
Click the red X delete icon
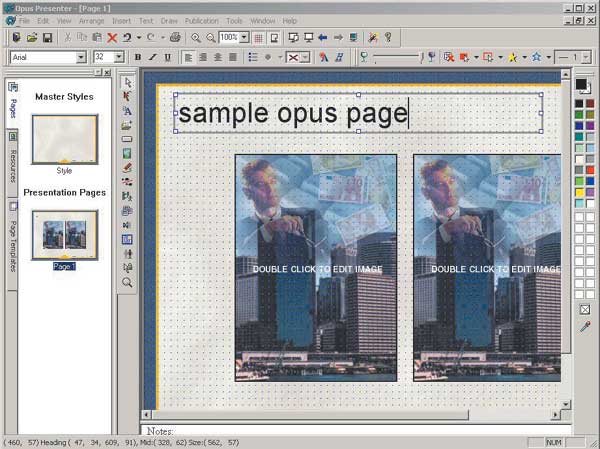(x=112, y=38)
